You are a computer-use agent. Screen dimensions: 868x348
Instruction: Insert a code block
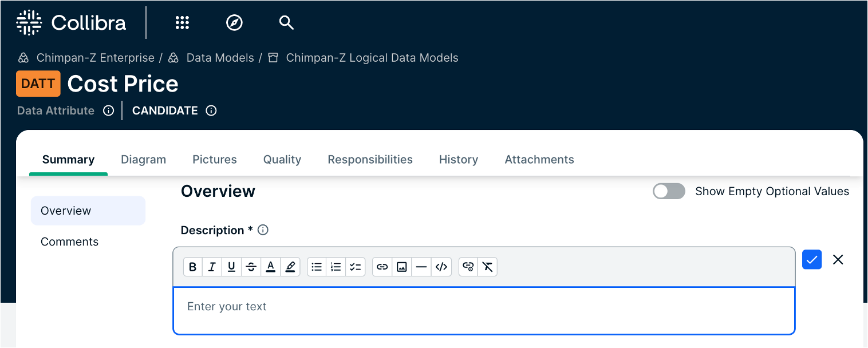[441, 267]
